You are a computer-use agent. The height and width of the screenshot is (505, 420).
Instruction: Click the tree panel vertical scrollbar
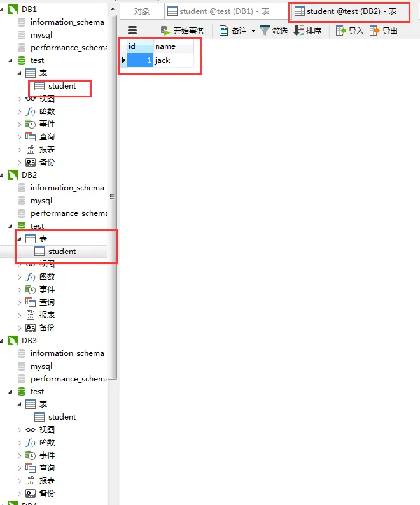[x=113, y=197]
